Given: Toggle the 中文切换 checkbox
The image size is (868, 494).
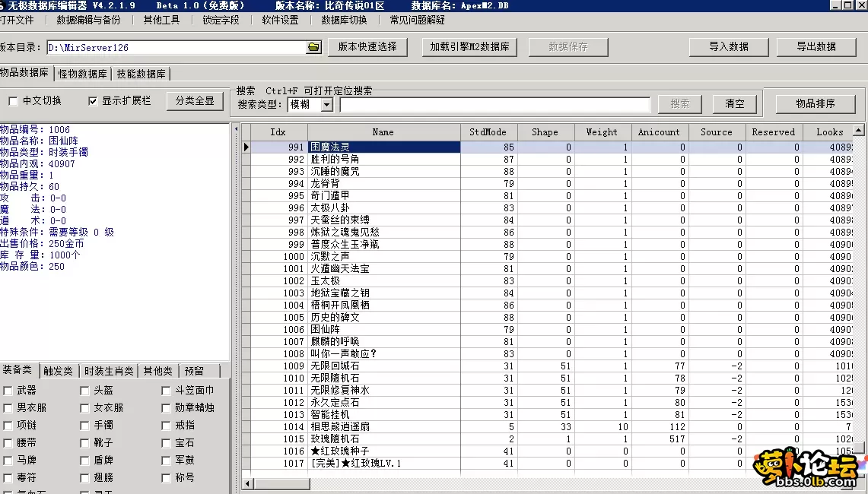Looking at the screenshot, I should click(x=13, y=101).
